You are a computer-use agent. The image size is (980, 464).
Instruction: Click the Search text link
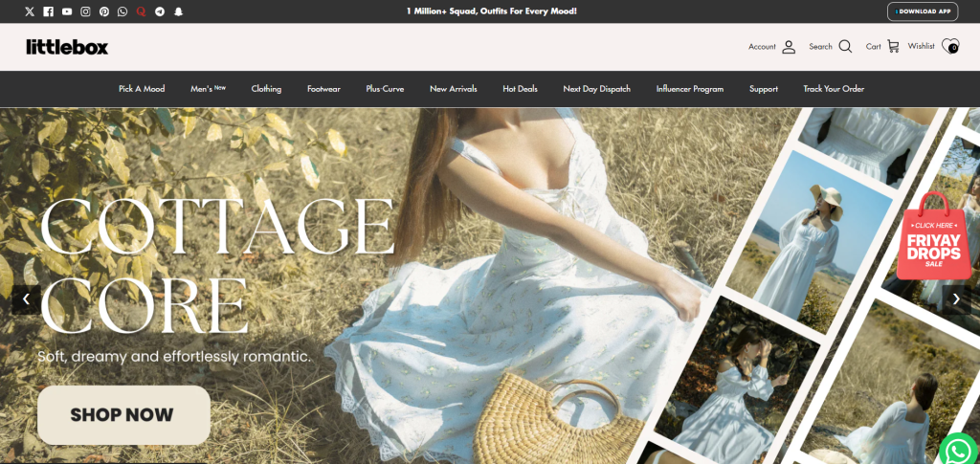coord(820,47)
